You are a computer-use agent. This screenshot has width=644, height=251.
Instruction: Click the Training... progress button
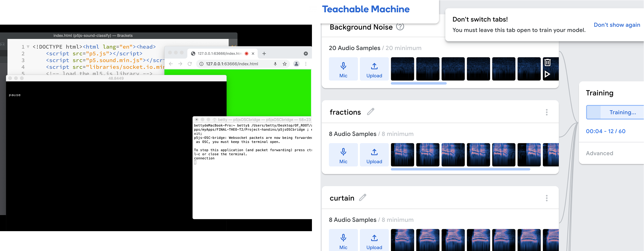615,112
